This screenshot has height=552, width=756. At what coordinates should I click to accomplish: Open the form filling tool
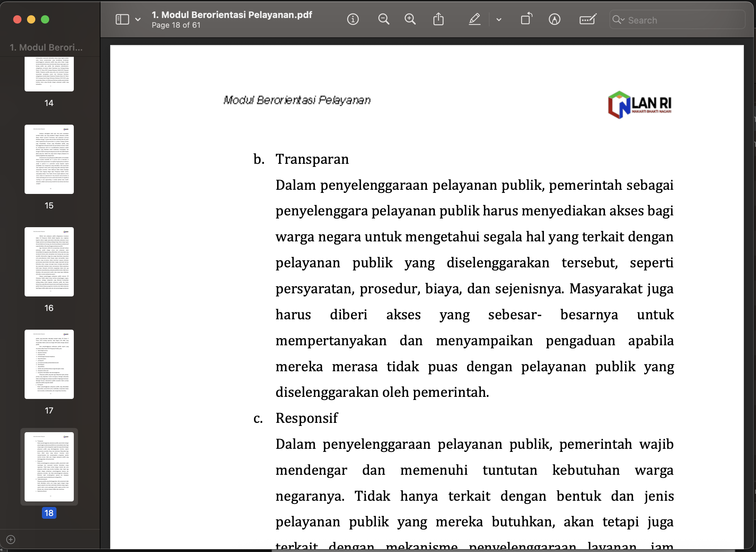point(588,19)
